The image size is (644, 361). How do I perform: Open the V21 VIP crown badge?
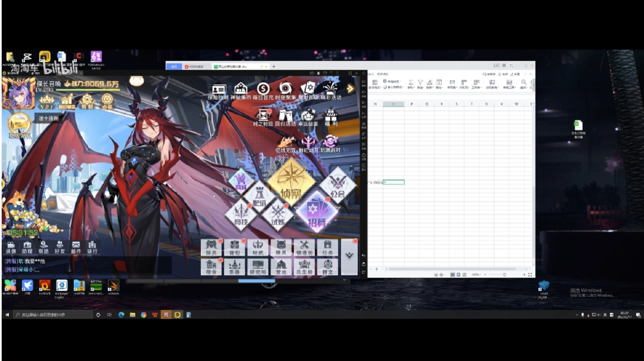click(47, 102)
